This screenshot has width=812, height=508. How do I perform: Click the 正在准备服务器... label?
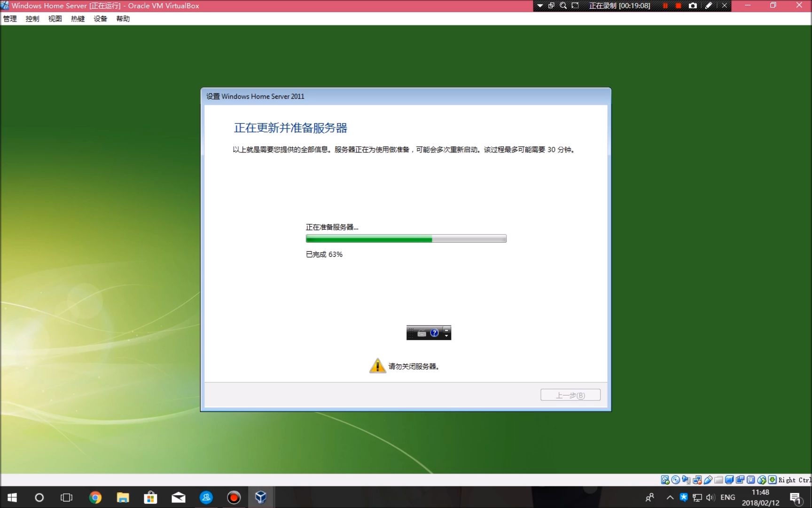tap(332, 227)
